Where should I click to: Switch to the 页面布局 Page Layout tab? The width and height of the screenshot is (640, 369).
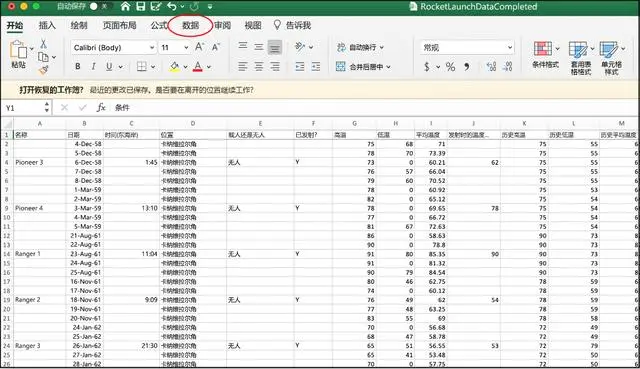pos(119,25)
